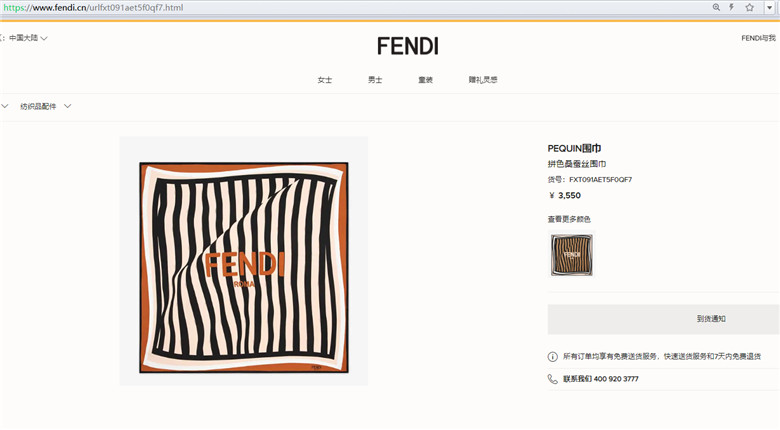Expand the 中国大陆 region selector
The width and height of the screenshot is (780, 430).
click(x=28, y=38)
